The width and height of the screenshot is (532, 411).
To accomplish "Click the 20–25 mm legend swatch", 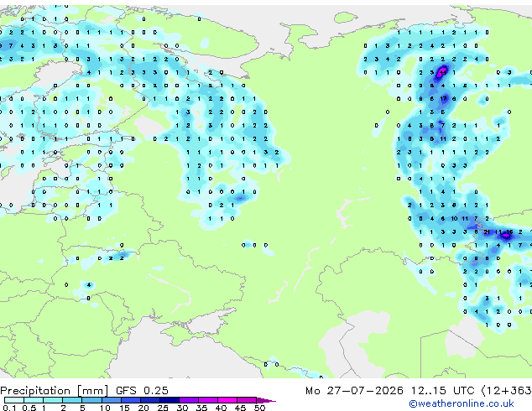I will coord(149,400).
